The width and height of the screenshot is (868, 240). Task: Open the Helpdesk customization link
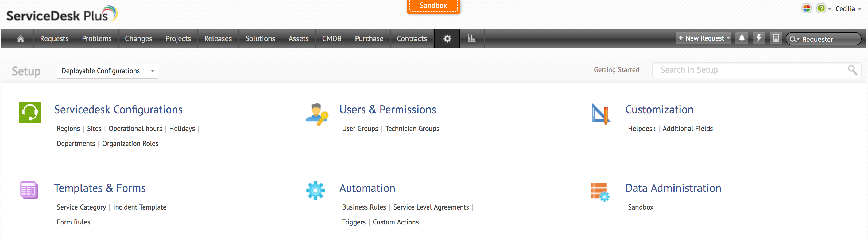642,129
